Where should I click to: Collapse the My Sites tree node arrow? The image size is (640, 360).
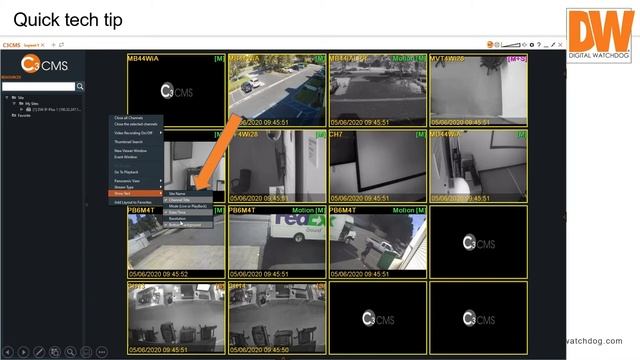(14, 104)
